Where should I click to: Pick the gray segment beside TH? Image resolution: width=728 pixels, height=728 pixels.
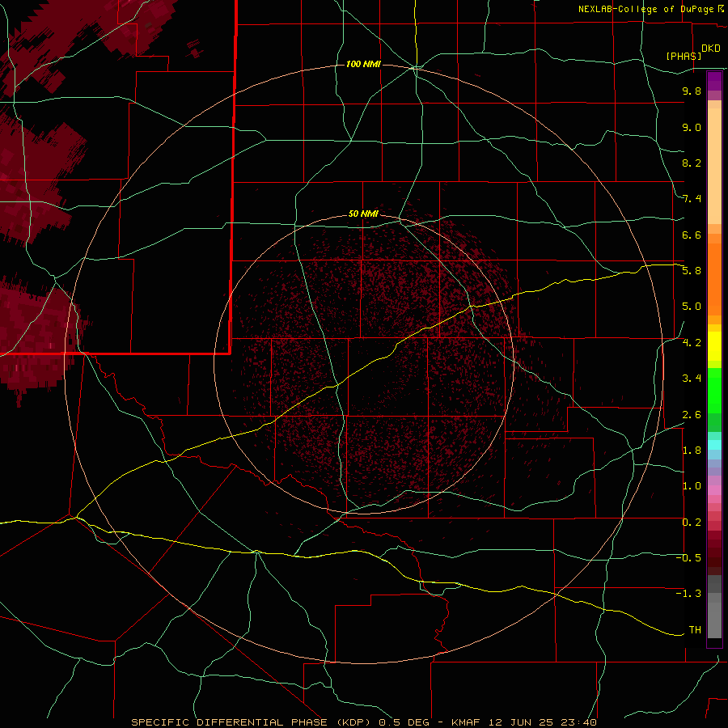tap(714, 620)
